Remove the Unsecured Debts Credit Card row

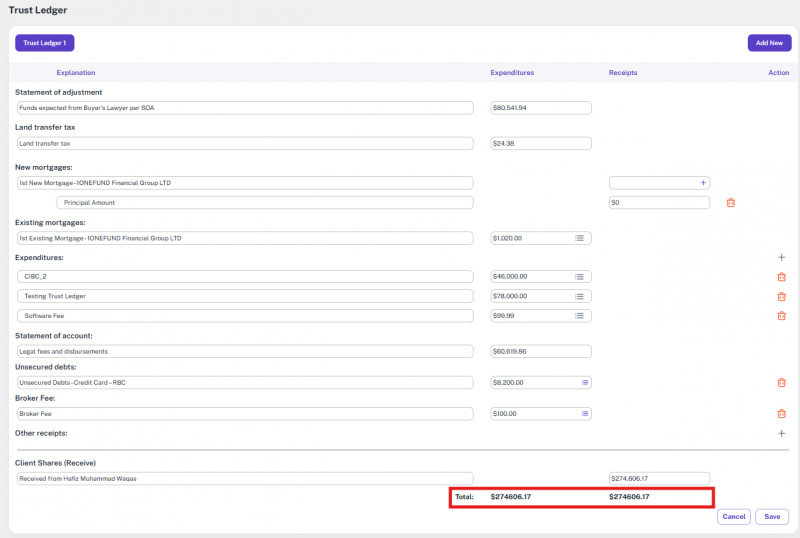(781, 382)
